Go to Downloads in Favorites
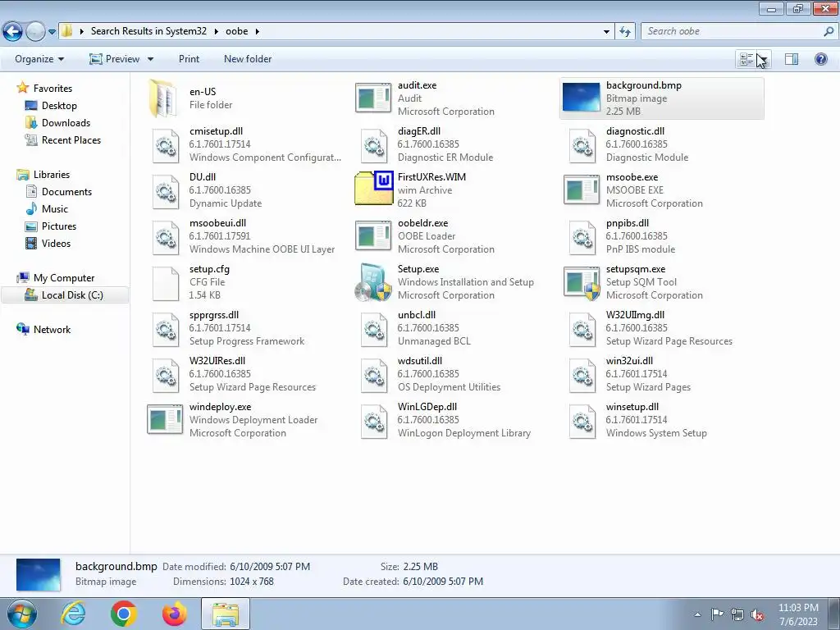 click(x=66, y=123)
